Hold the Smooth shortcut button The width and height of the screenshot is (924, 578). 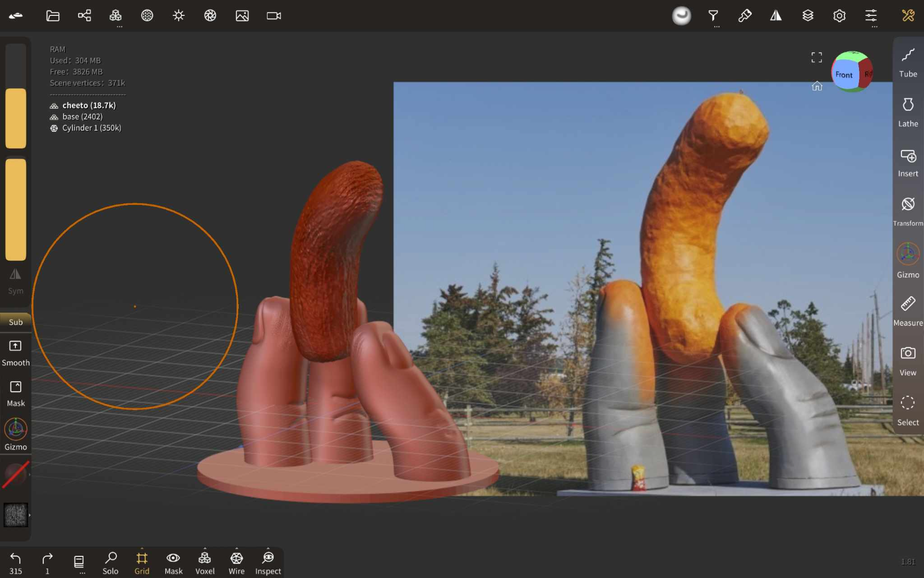15,353
